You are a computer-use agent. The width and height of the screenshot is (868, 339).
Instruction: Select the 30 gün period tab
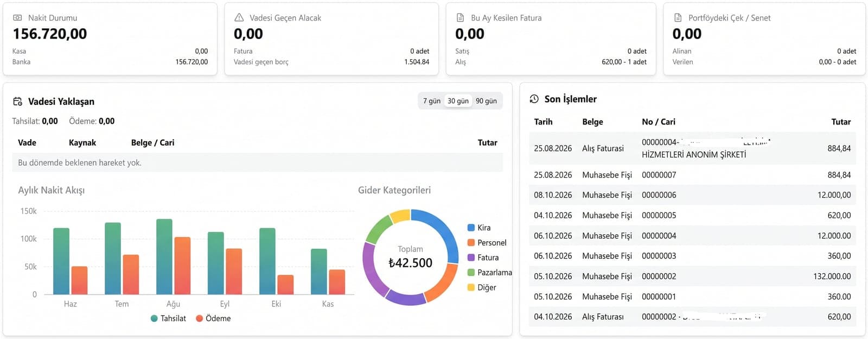point(458,101)
